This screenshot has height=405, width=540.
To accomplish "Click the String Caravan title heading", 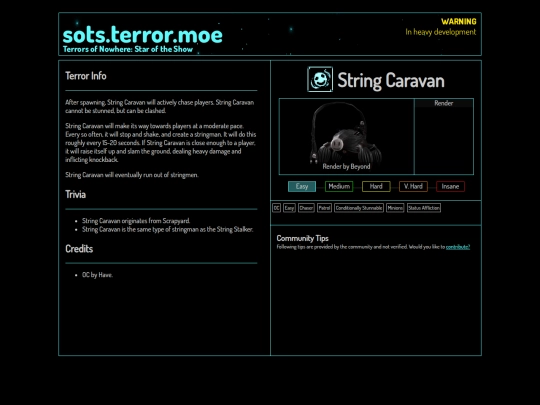I will click(x=391, y=80).
